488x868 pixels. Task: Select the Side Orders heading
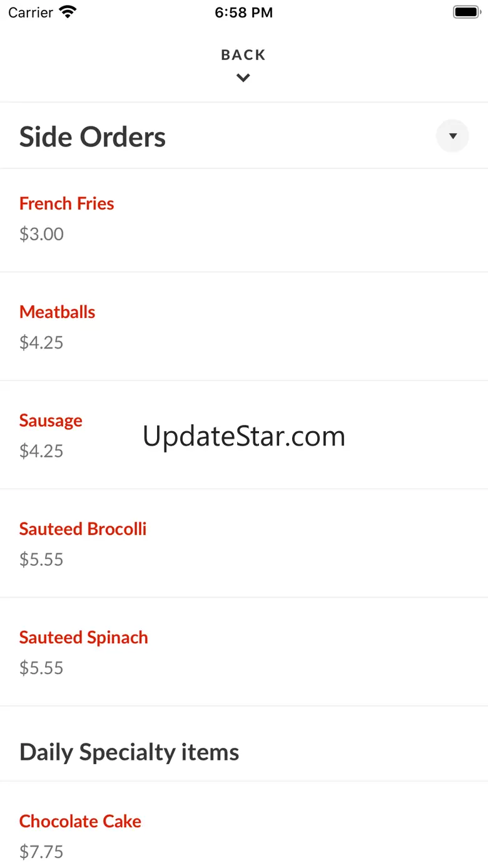click(x=93, y=137)
